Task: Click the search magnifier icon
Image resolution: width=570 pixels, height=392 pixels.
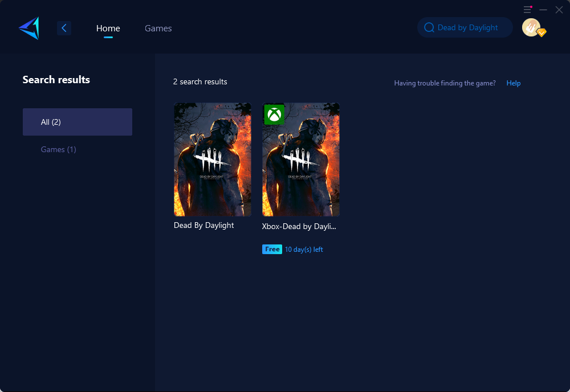Action: [x=429, y=27]
